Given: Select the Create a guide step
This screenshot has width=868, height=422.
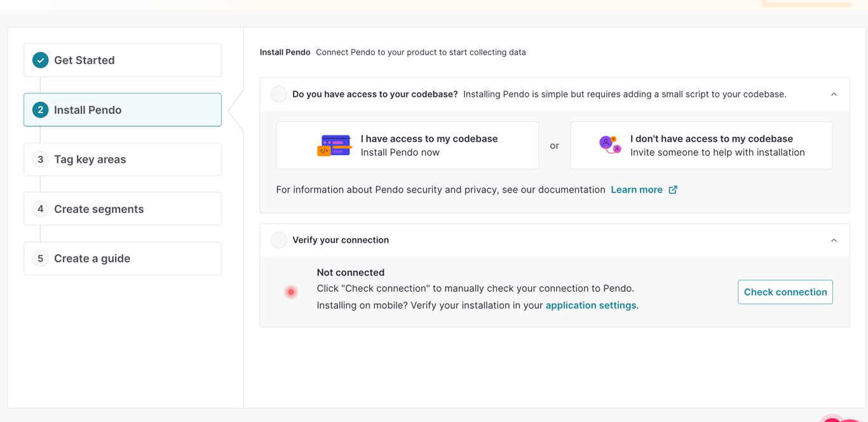Looking at the screenshot, I should (123, 259).
